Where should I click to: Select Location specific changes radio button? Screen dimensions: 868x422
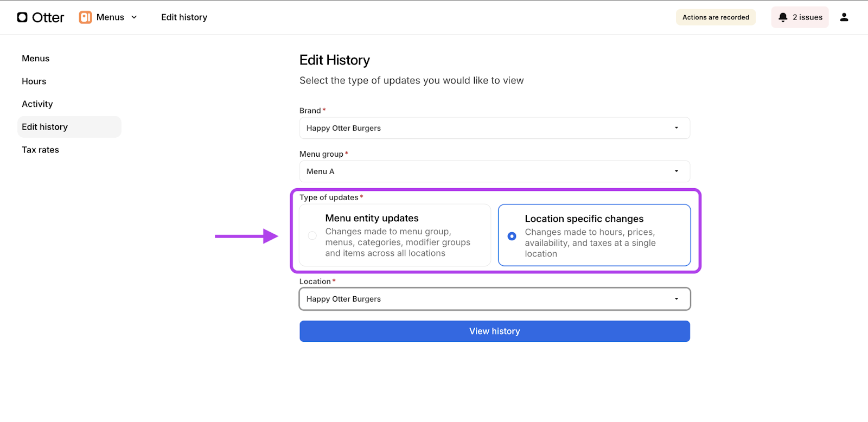(x=512, y=236)
